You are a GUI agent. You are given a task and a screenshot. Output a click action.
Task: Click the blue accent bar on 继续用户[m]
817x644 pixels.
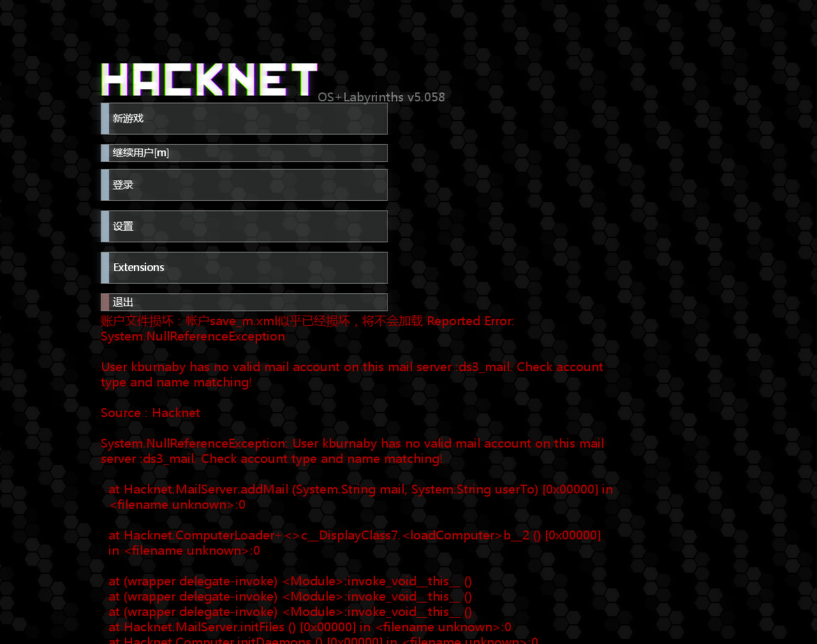coord(105,153)
